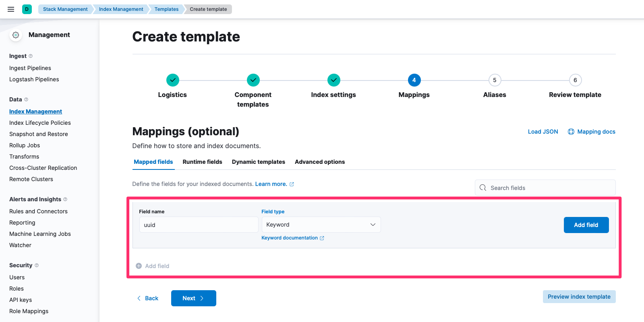Click the green D space avatar
Screen dimensions: 644x322
(x=27, y=9)
